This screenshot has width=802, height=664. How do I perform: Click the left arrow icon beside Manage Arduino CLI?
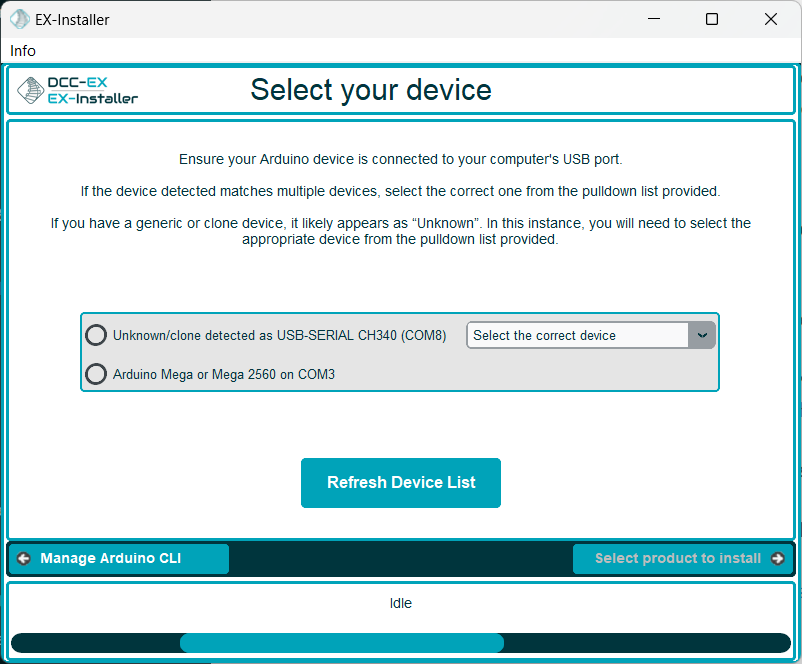(24, 559)
